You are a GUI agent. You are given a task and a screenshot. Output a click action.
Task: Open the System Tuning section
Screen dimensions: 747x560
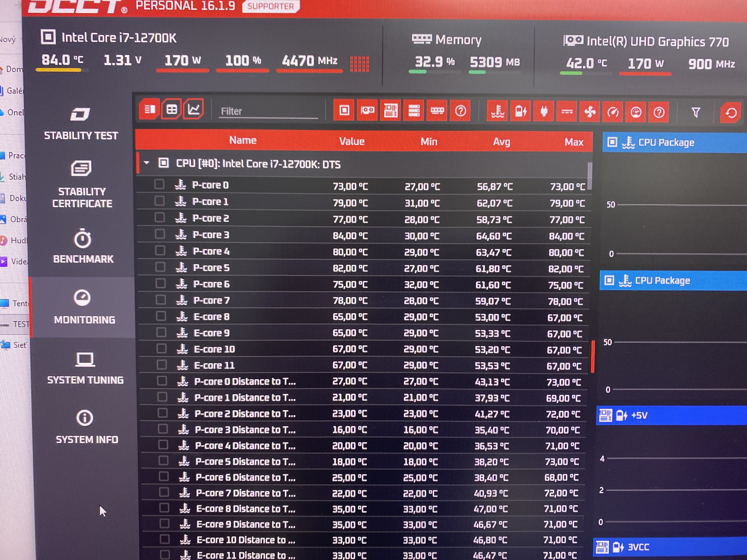pos(85,368)
